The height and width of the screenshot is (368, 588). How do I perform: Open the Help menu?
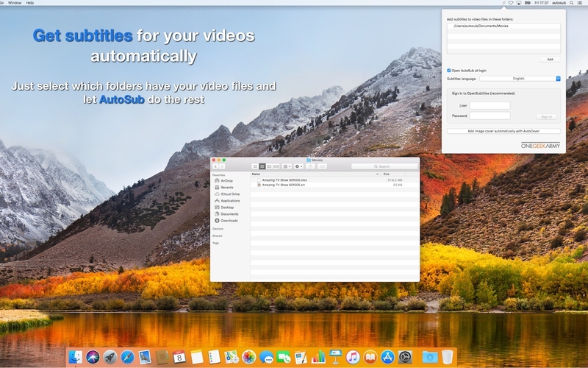point(30,3)
